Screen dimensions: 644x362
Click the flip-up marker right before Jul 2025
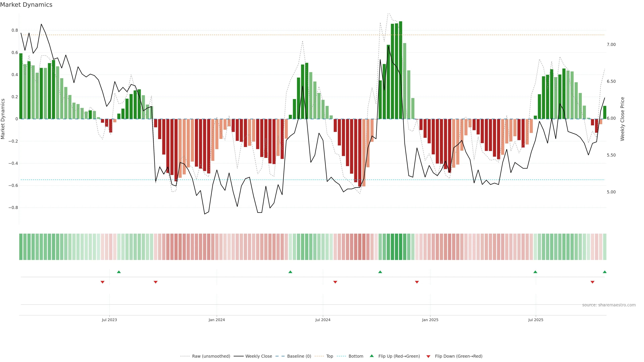coord(535,272)
